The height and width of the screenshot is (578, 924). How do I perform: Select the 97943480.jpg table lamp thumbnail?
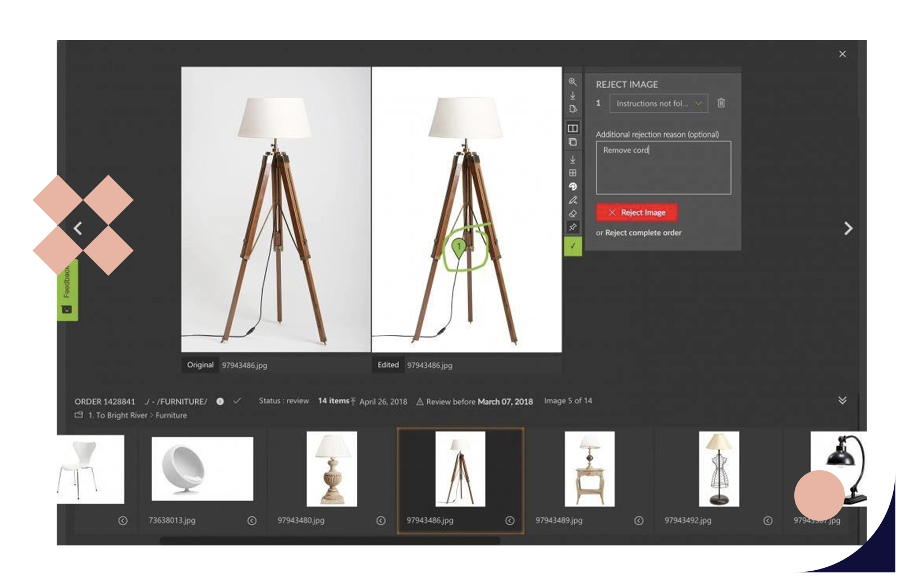pyautogui.click(x=332, y=469)
